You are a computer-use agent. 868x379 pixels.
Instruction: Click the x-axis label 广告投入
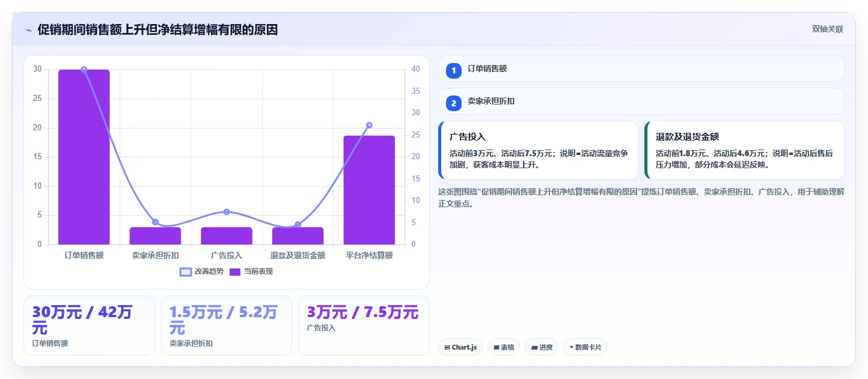point(227,255)
